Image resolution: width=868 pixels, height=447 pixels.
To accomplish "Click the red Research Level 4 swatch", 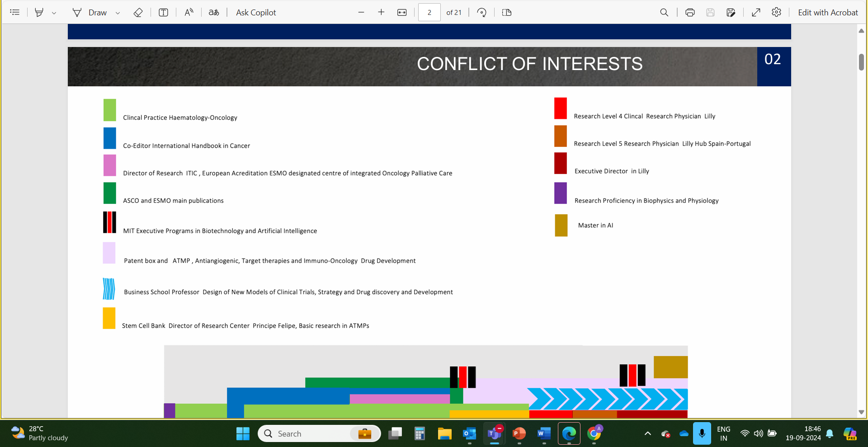I will point(561,108).
